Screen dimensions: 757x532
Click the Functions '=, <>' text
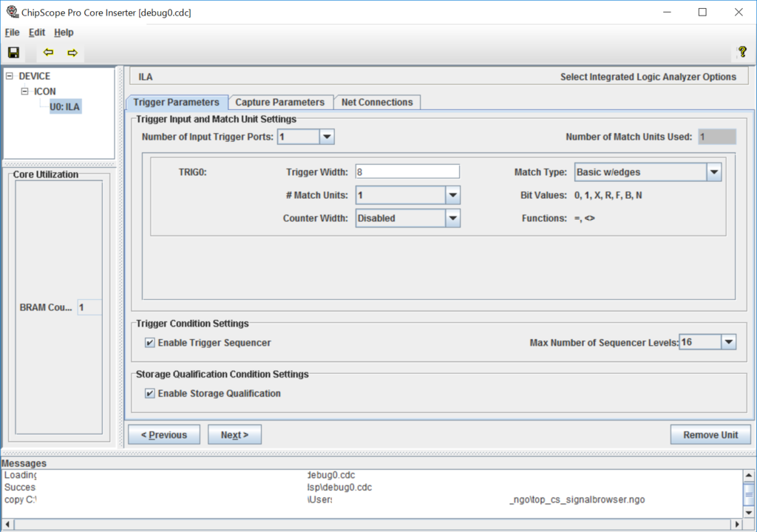[x=584, y=218]
